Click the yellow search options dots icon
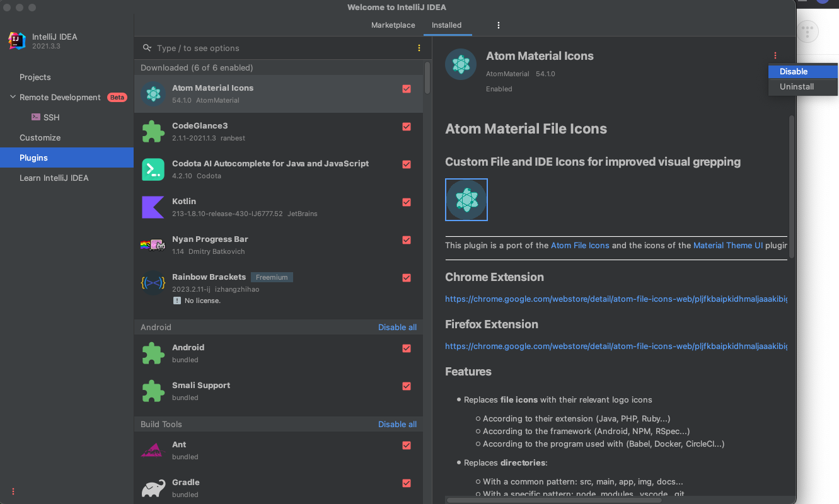This screenshot has width=839, height=504. point(419,48)
